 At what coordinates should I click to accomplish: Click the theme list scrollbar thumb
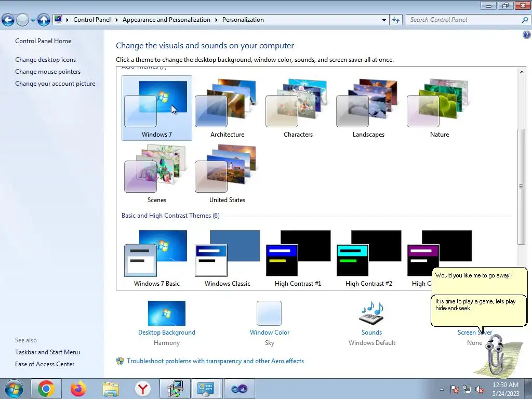(x=522, y=187)
